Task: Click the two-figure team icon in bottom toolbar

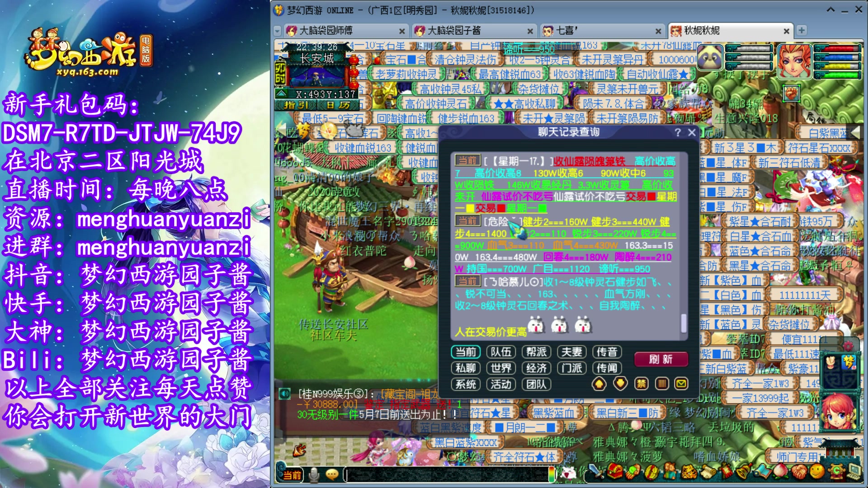Action: click(x=670, y=471)
